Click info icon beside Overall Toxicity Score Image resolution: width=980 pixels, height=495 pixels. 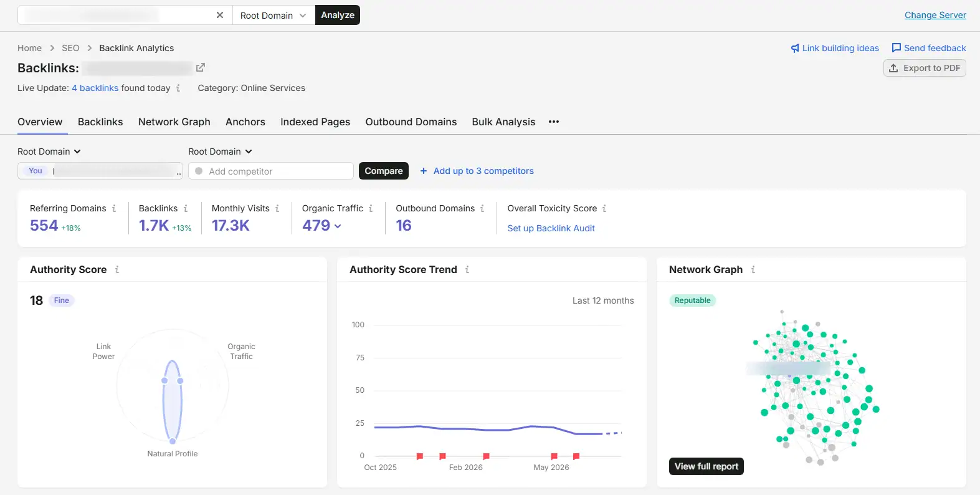tap(604, 208)
